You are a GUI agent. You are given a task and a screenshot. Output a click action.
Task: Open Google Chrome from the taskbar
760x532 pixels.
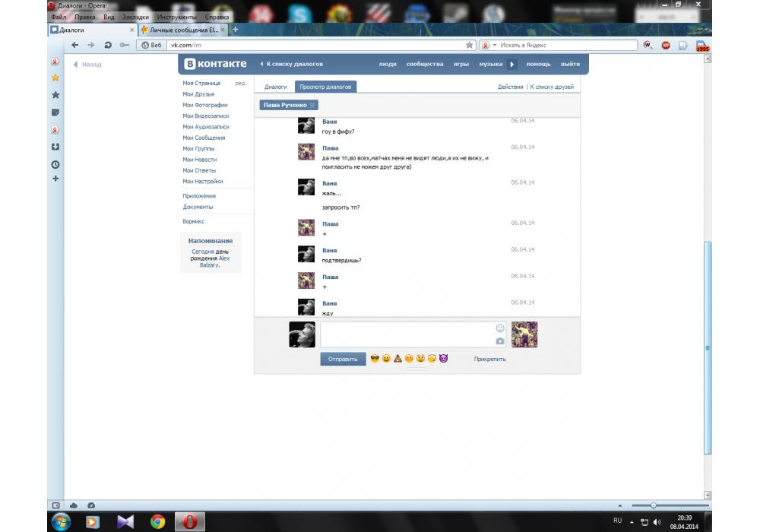(x=157, y=521)
